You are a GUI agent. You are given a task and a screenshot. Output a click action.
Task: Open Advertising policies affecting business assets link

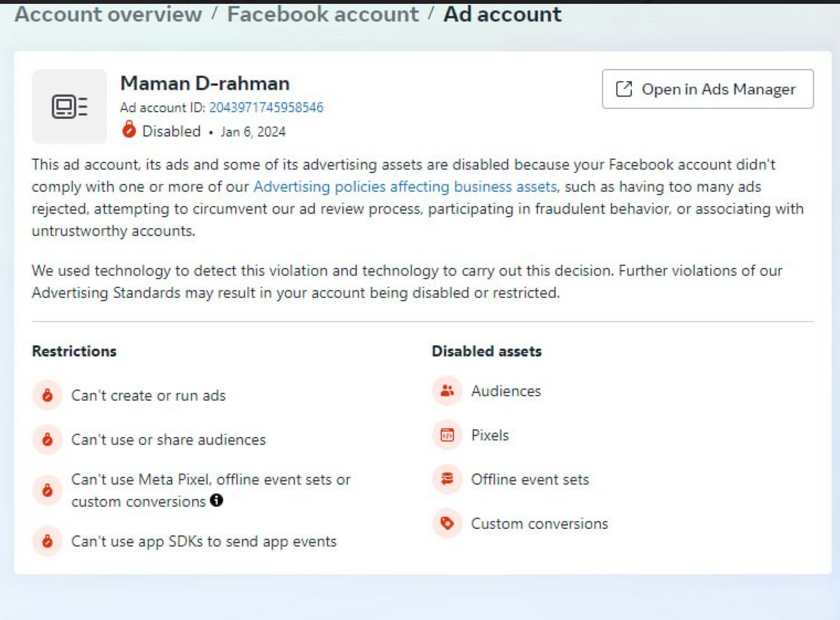click(405, 187)
